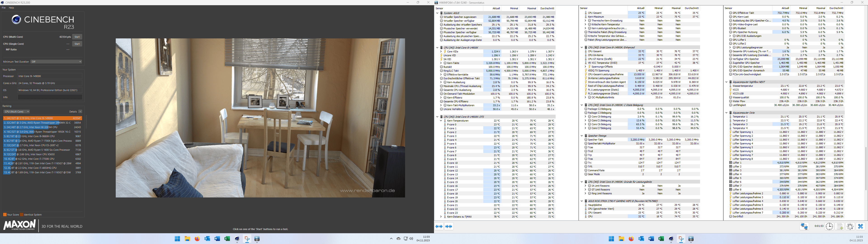The width and height of the screenshot is (868, 244).
Task: Click Cinebench icon in the left taskbar
Action: [237, 239]
